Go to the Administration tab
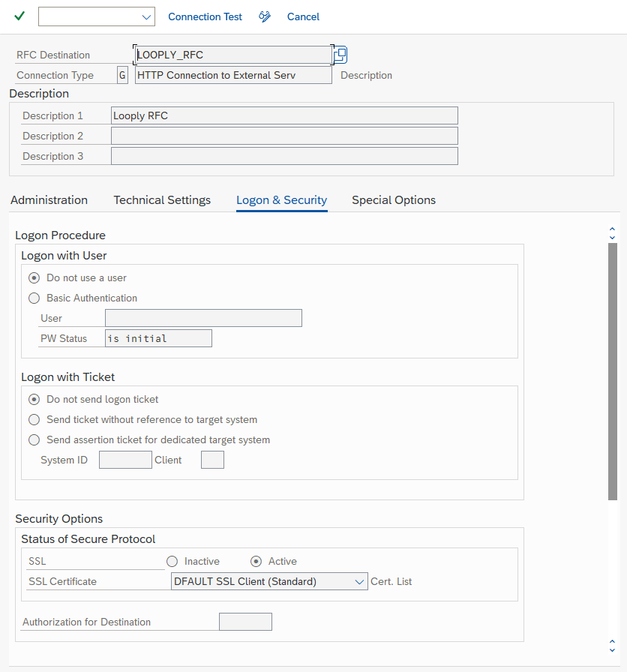This screenshot has width=627, height=672. [49, 200]
